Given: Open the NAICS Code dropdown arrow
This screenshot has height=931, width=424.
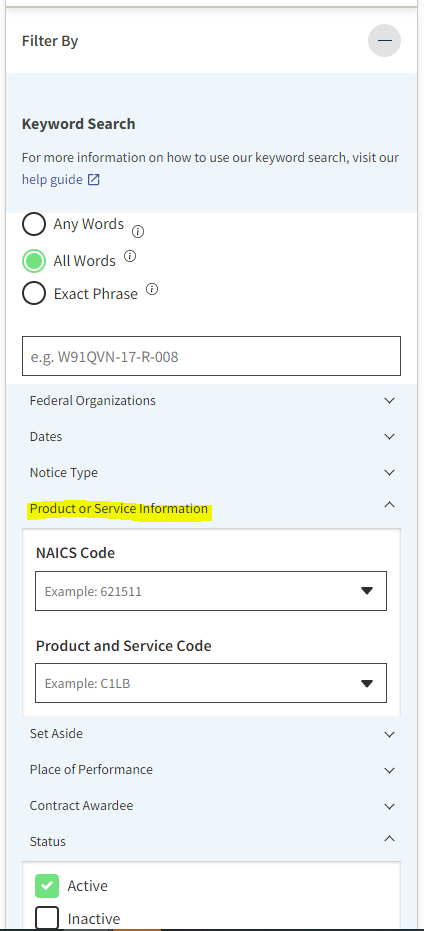Looking at the screenshot, I should coord(367,591).
